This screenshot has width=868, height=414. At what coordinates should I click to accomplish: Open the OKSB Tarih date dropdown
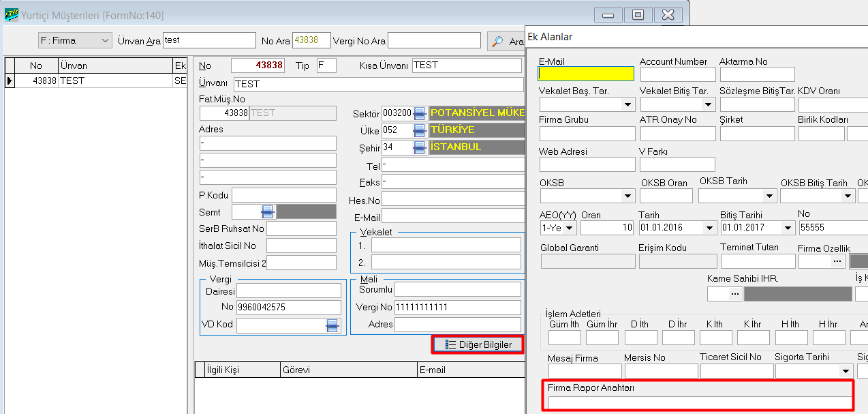[x=769, y=196]
